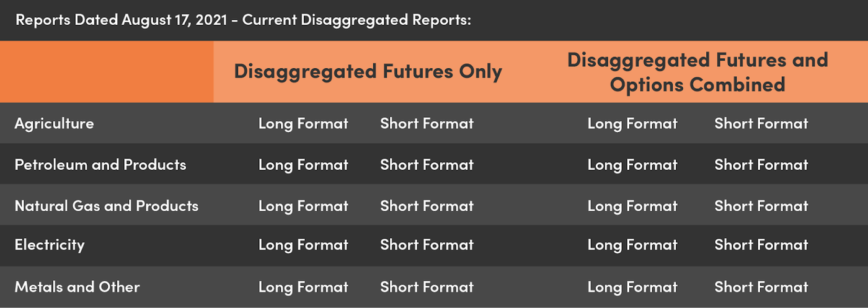
Task: Open Agriculture Options Combined Long Format report
Action: click(x=632, y=123)
